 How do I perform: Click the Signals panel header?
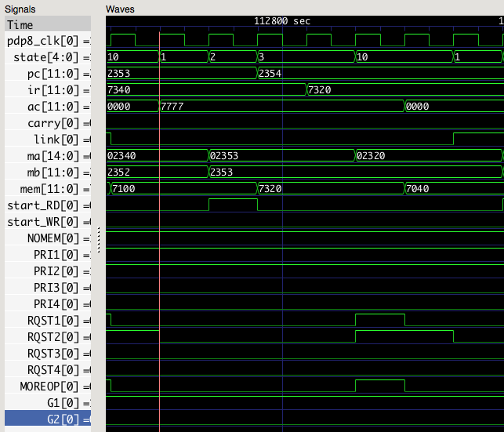click(20, 9)
